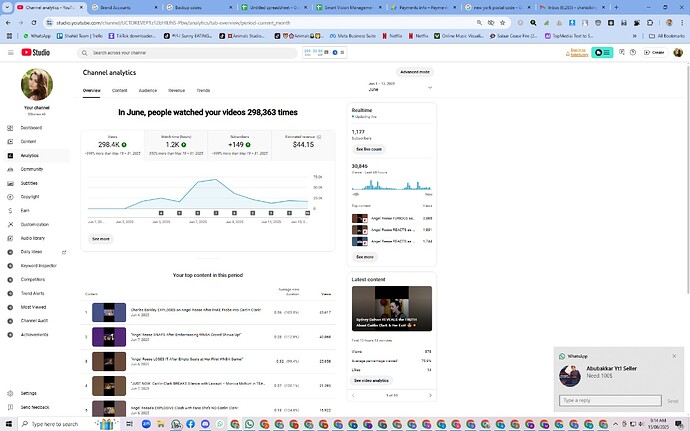
Task: Switch to the Content analytics tab
Action: [x=119, y=90]
